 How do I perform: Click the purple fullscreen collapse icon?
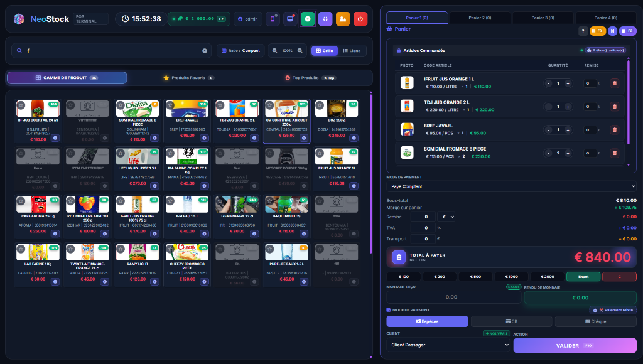(x=325, y=19)
